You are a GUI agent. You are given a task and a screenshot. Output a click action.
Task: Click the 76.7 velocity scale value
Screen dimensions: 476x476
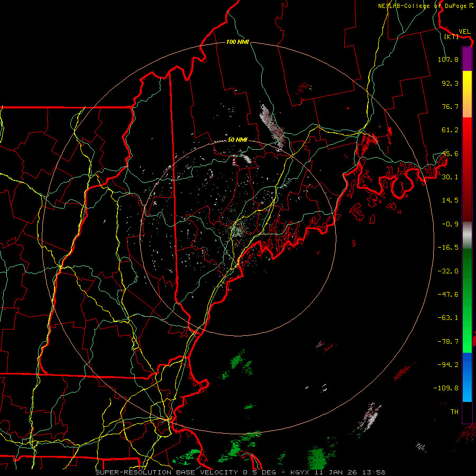tap(450, 106)
